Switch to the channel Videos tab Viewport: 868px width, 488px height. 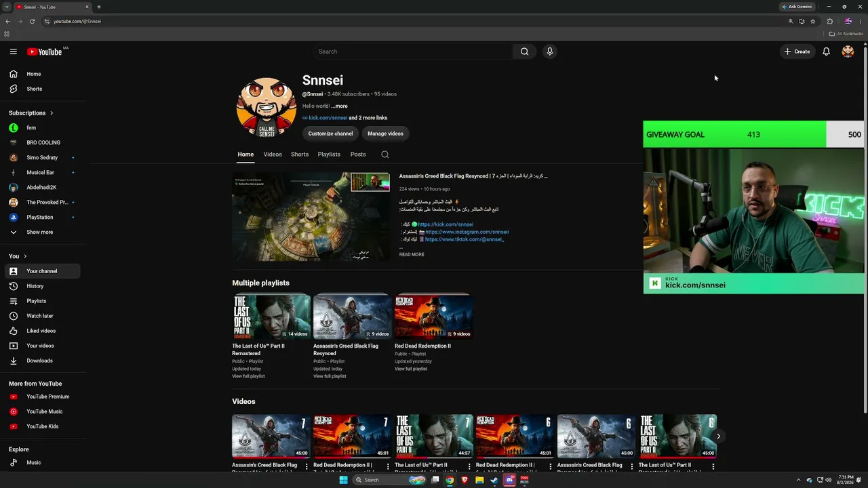click(273, 155)
